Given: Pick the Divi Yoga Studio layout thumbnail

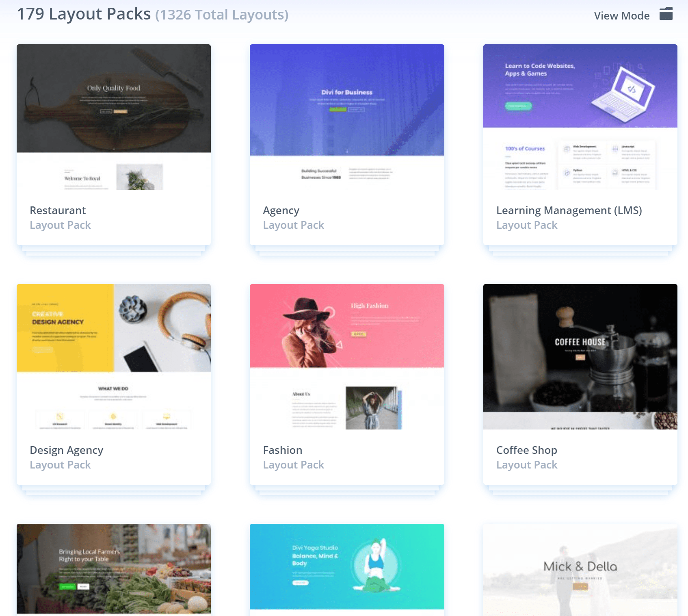Looking at the screenshot, I should click(x=347, y=567).
